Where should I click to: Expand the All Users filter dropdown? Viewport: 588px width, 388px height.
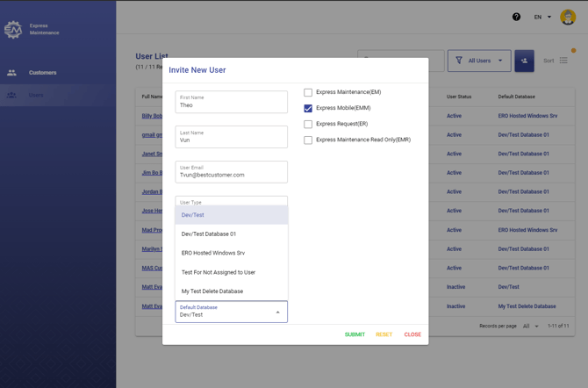(x=500, y=61)
